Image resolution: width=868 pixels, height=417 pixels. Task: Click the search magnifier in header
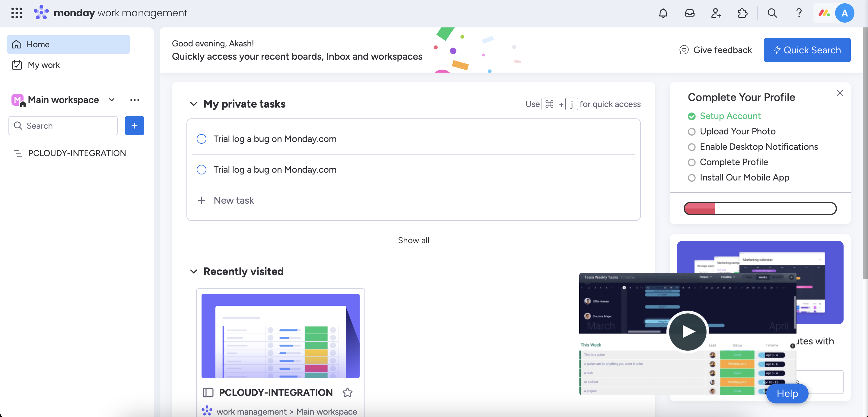(772, 13)
